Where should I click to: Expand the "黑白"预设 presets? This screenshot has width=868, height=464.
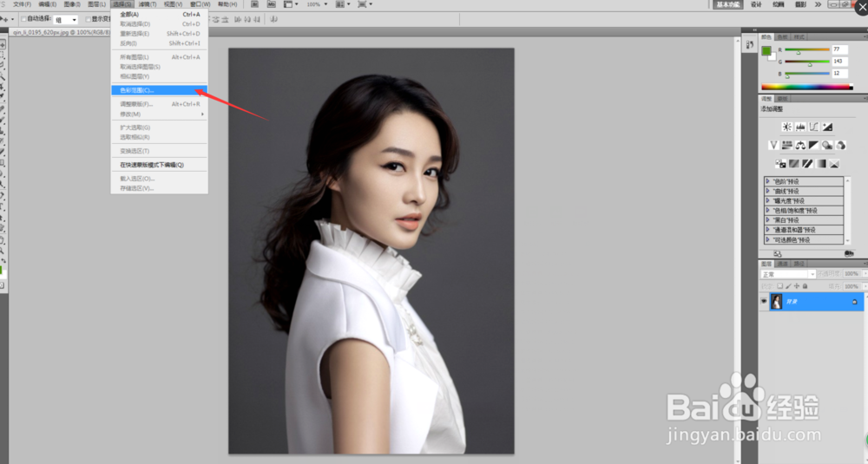[767, 220]
